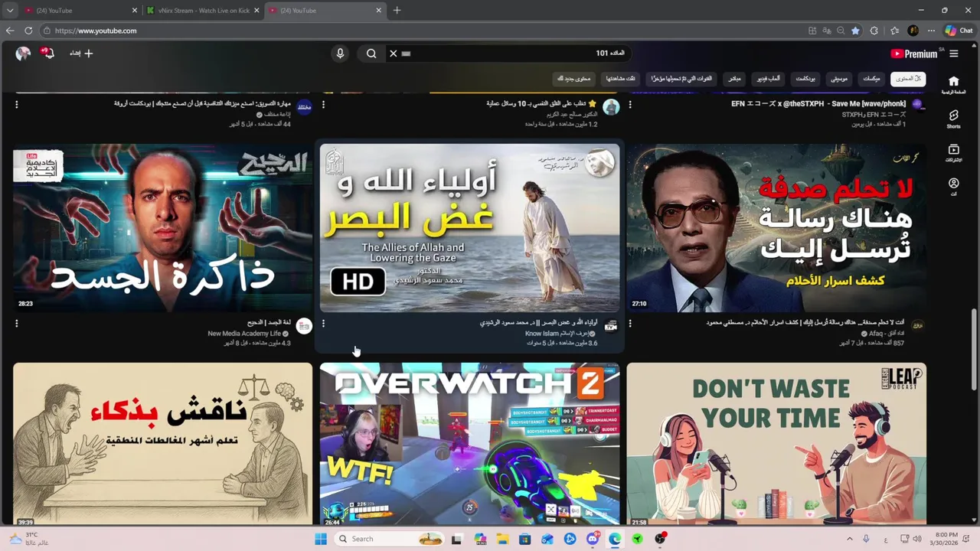The width and height of the screenshot is (980, 551).
Task: Open the Know Islam channel avatar
Action: (610, 326)
